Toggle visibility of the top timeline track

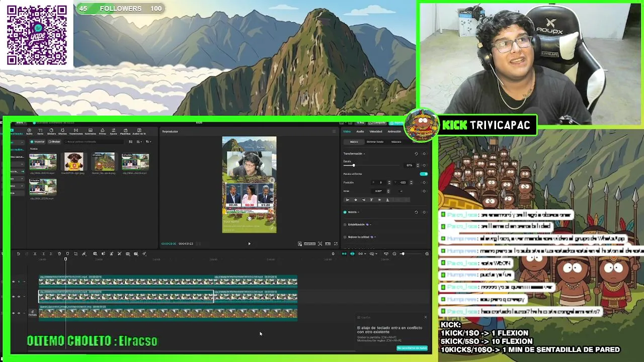tap(13, 282)
